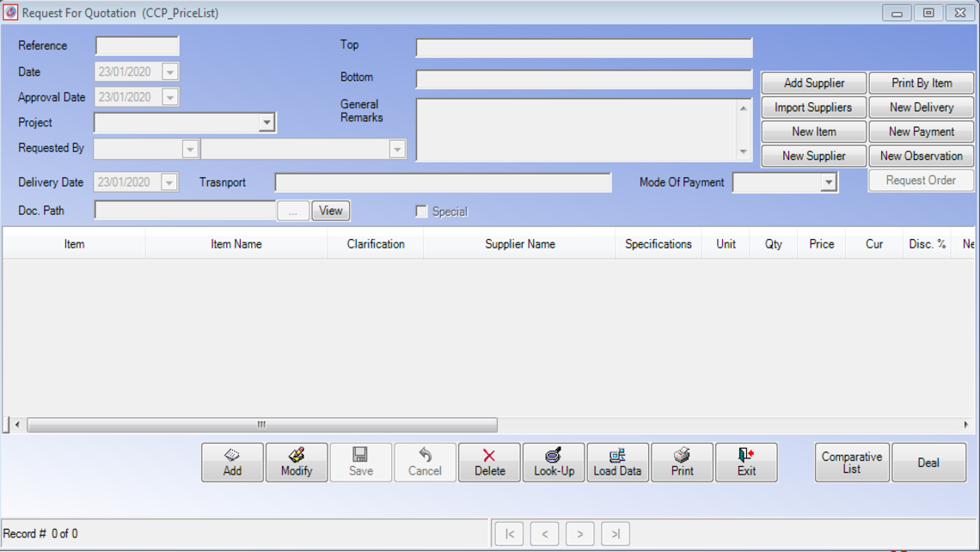Click the Doc. Path browse button
The height and width of the screenshot is (552, 980).
292,211
